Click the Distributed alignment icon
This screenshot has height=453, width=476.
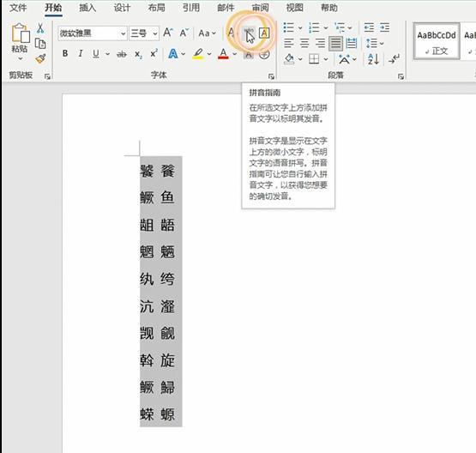pyautogui.click(x=352, y=44)
